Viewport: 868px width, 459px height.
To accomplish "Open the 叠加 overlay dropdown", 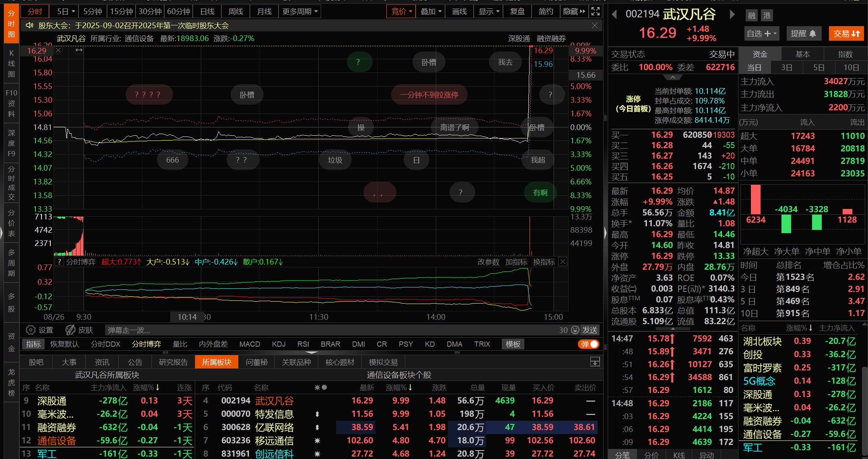I will [x=431, y=11].
